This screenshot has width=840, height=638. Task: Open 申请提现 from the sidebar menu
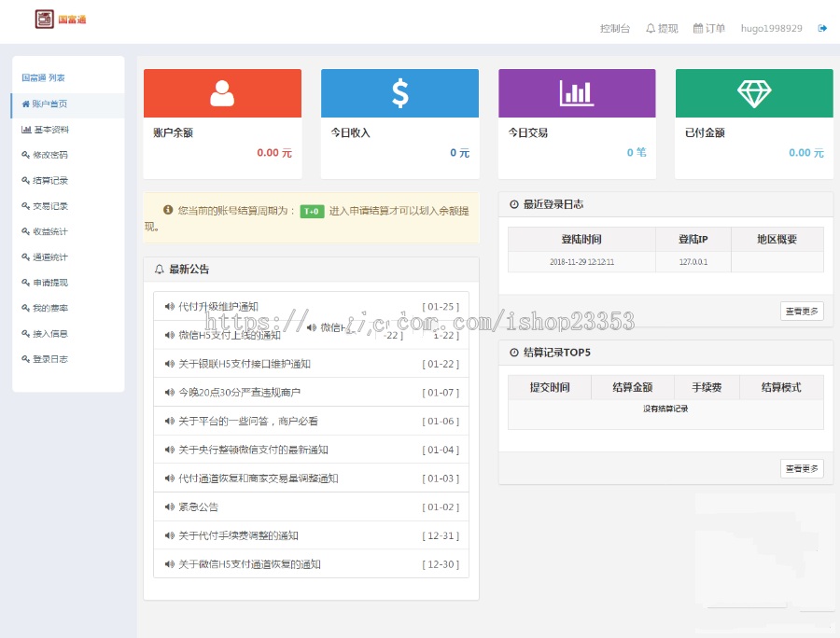50,283
